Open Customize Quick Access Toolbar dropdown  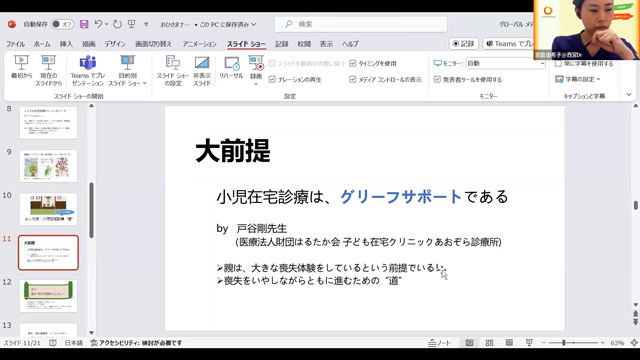pyautogui.click(x=146, y=24)
